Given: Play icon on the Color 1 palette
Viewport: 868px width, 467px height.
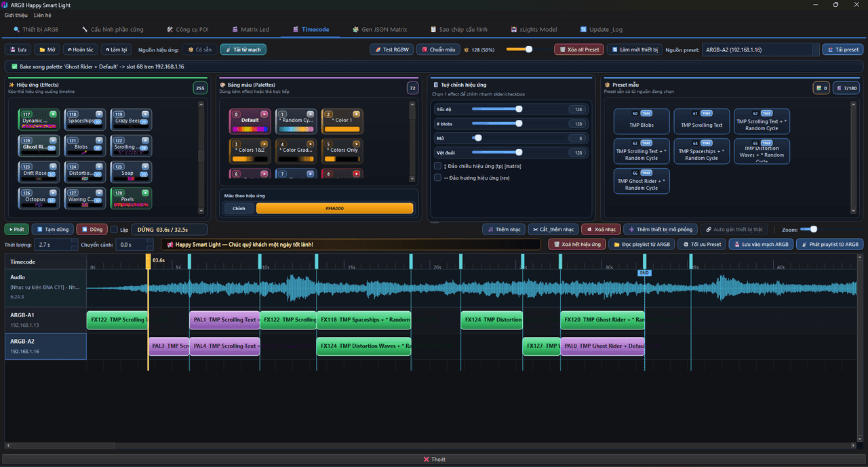Looking at the screenshot, I should (x=357, y=114).
